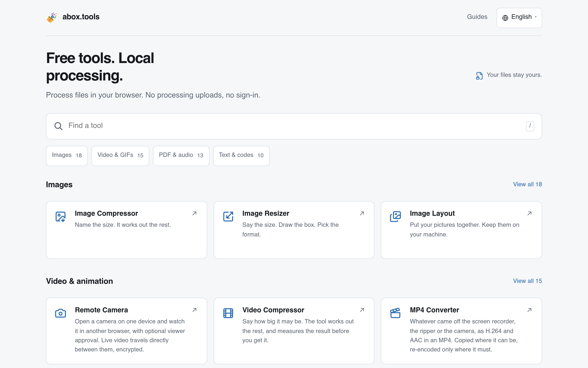Open Image Compressor via its arrow icon

tap(194, 213)
